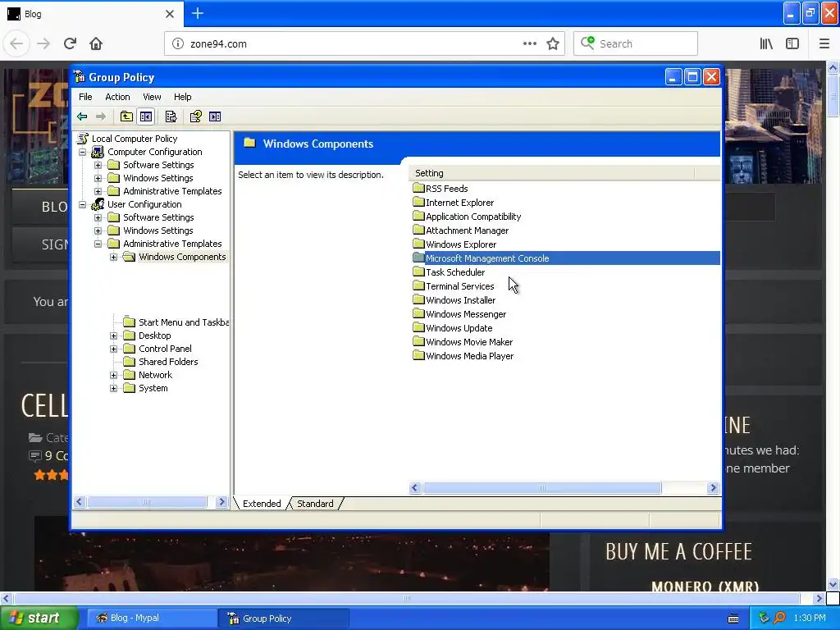Open the Help menu
This screenshot has width=840, height=630.
[182, 97]
